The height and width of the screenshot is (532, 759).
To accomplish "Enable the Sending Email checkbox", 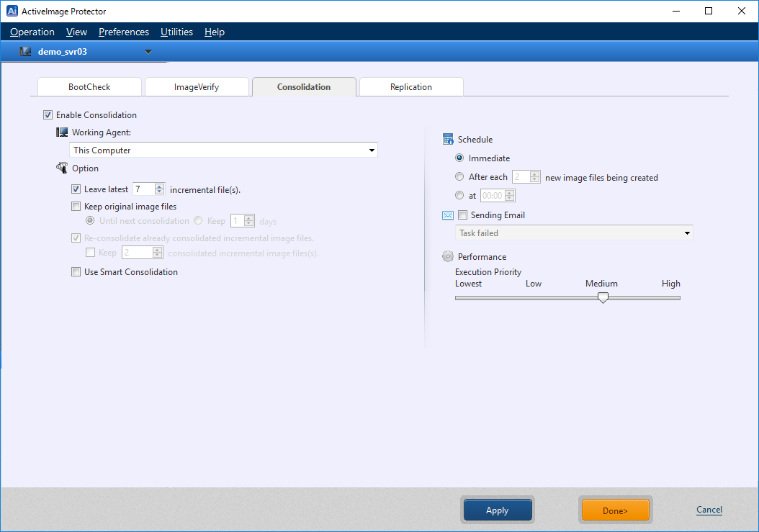I will click(x=463, y=215).
